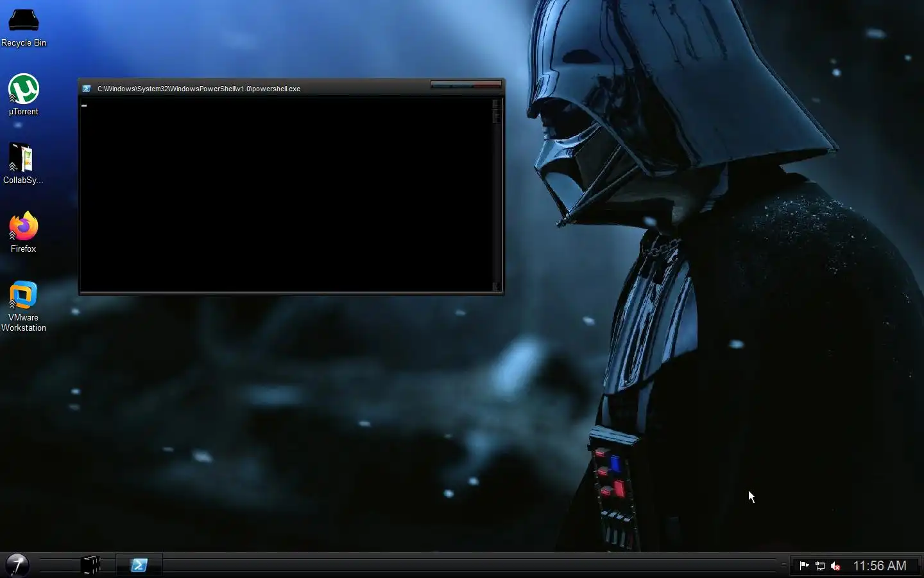The image size is (924, 578).
Task: Click the Action Center flag tray icon
Action: tap(804, 566)
